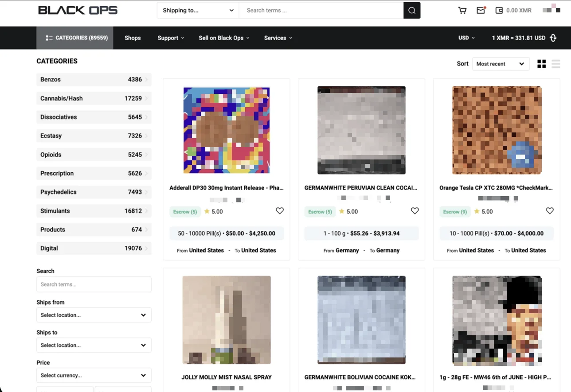Click the '1 XMR = 331.81 USD' rate text
The width and height of the screenshot is (571, 392).
point(519,38)
